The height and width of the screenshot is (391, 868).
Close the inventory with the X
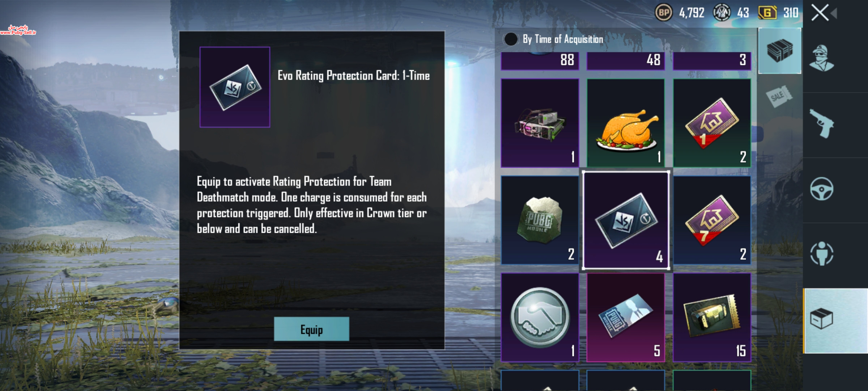tap(820, 13)
